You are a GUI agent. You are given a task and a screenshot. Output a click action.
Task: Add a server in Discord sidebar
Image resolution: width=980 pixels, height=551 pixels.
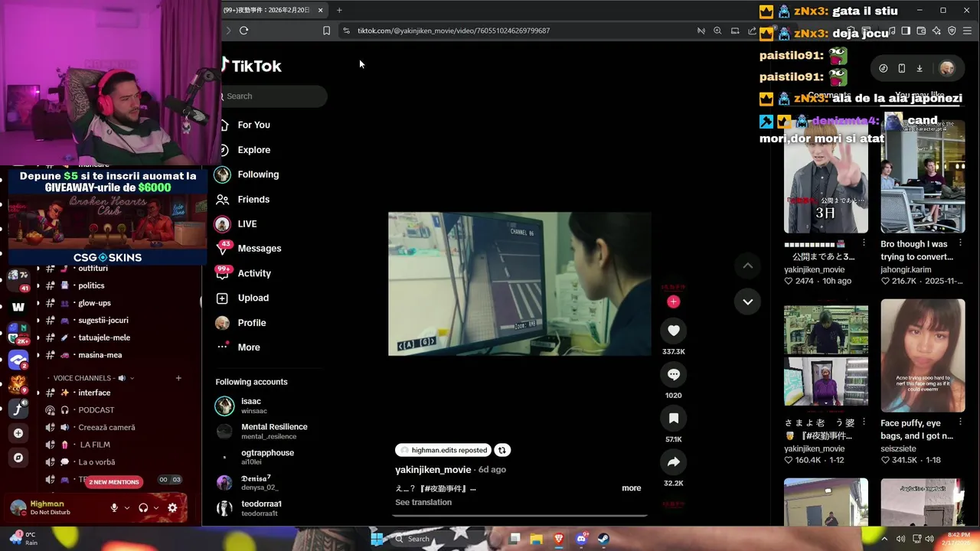pyautogui.click(x=18, y=433)
